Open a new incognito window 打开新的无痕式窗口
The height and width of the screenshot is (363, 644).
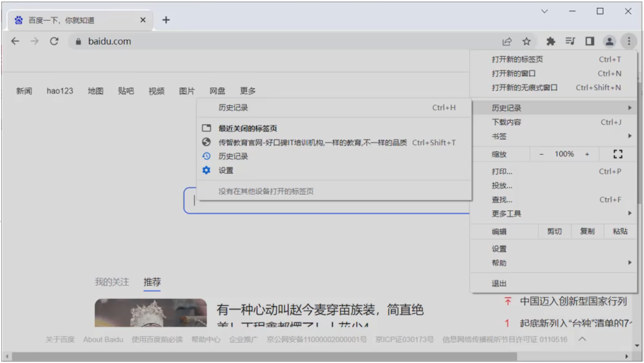tap(553, 88)
